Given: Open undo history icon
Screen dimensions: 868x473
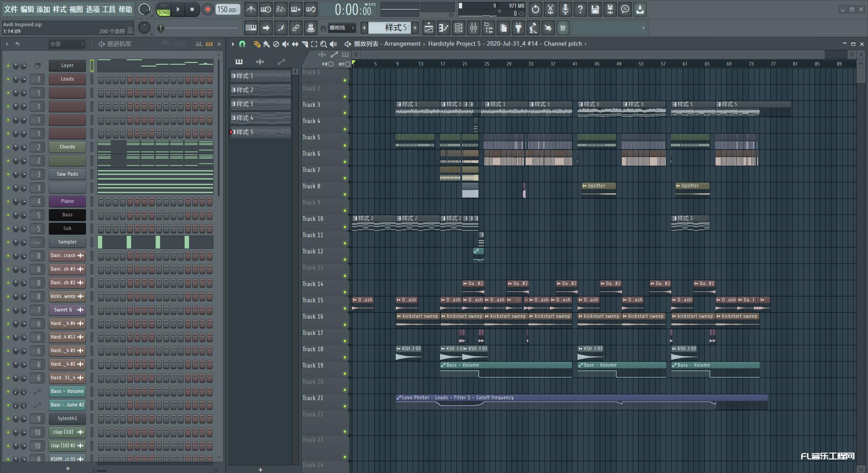Looking at the screenshot, I should point(536,9).
